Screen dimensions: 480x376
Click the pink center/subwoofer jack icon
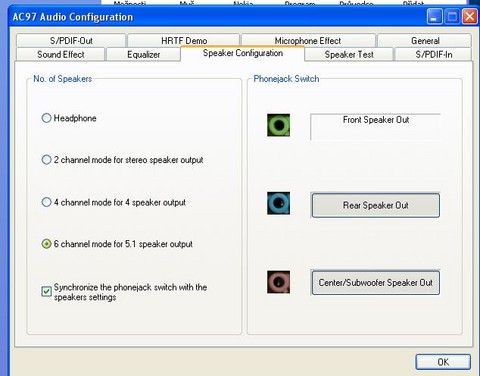pyautogui.click(x=278, y=282)
